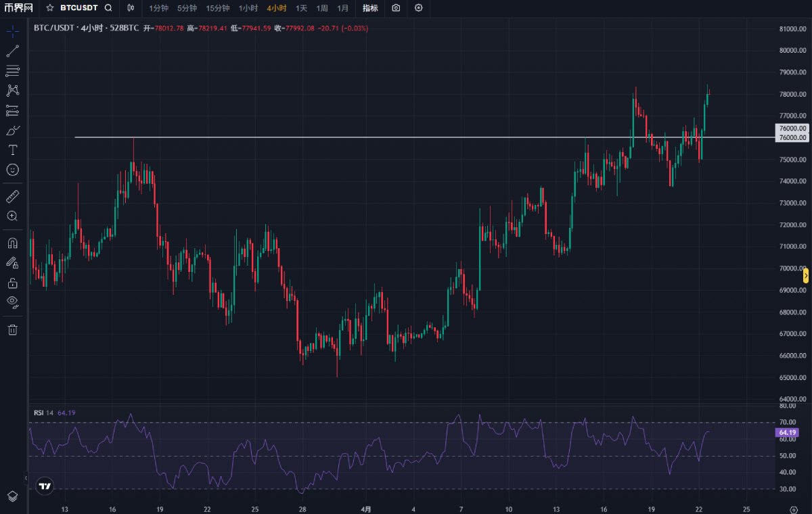Click the TradingView logo on chart

(45, 486)
